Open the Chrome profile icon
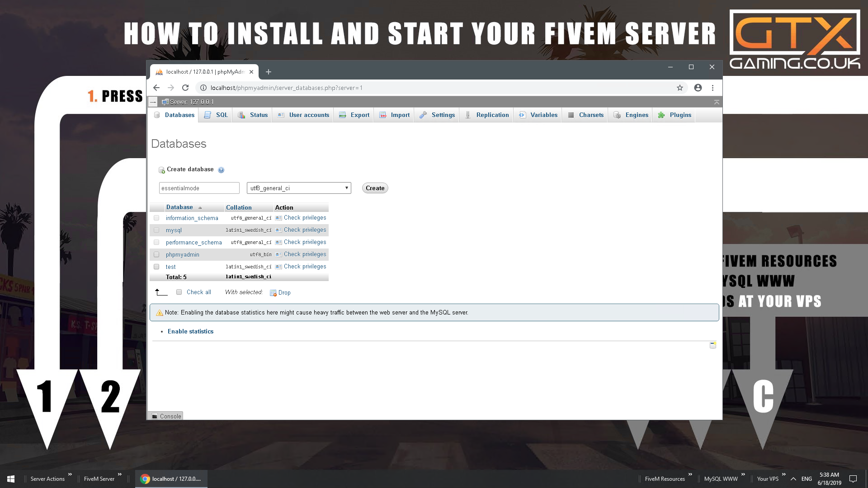 698,88
